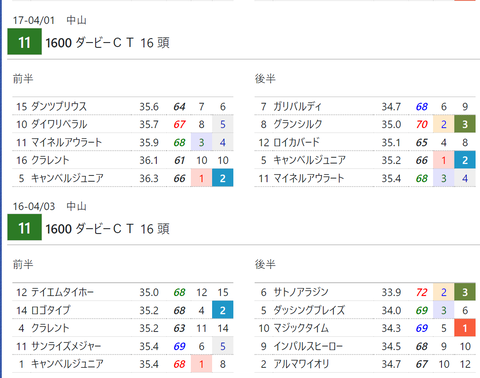Click green rank 3 cell in グランシルク row
The height and width of the screenshot is (378, 480).
[465, 124]
